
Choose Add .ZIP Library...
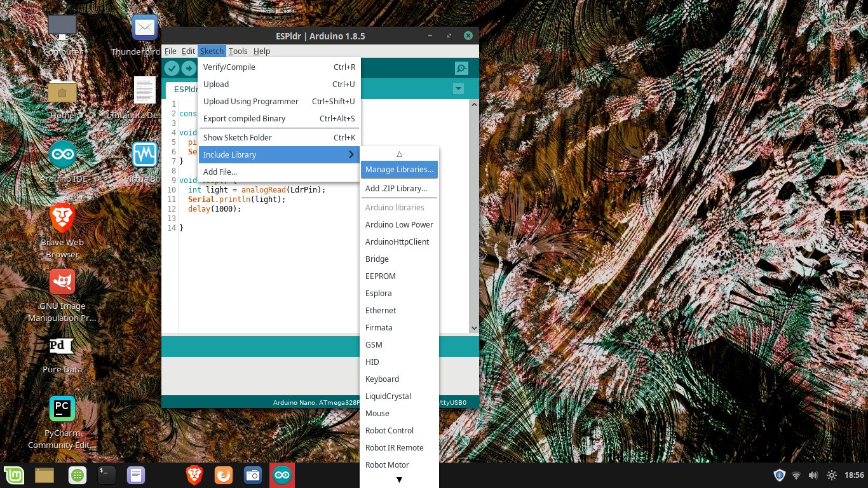pyautogui.click(x=399, y=188)
